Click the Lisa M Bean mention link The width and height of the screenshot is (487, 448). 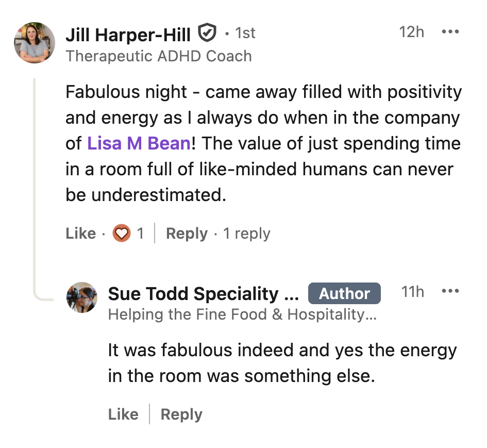(139, 143)
